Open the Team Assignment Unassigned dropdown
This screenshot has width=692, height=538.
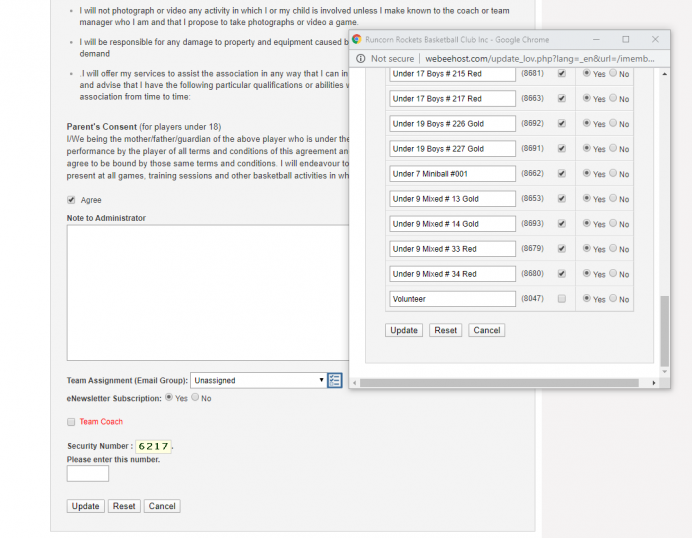pos(258,380)
